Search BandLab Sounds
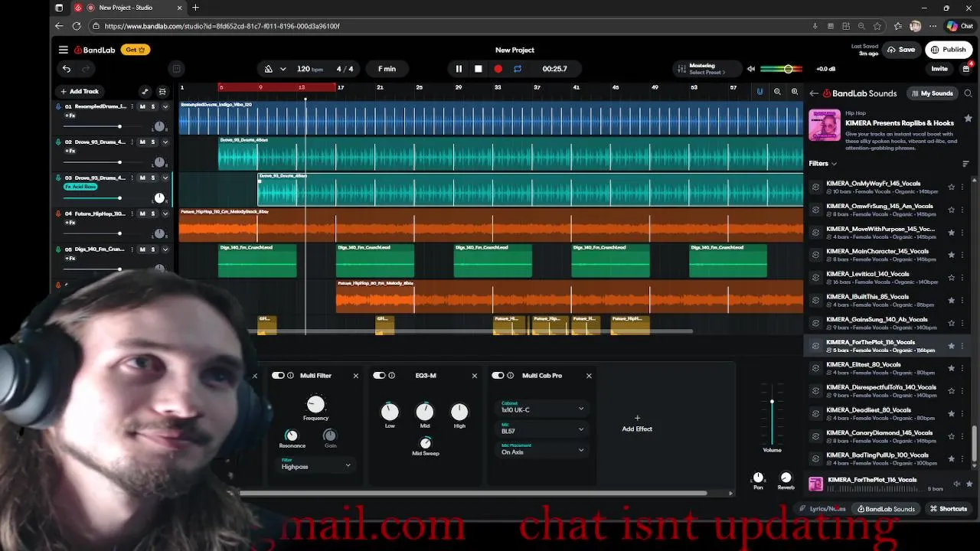 tap(968, 93)
